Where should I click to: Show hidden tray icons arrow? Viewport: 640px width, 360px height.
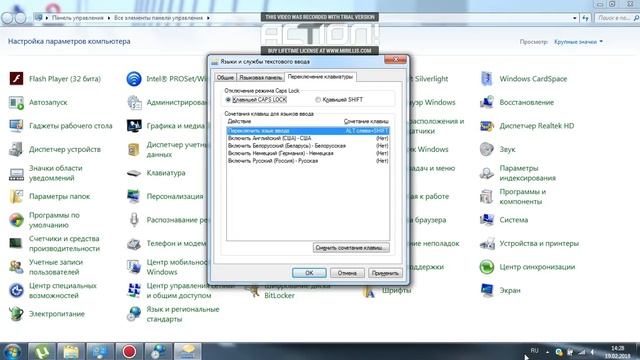547,352
